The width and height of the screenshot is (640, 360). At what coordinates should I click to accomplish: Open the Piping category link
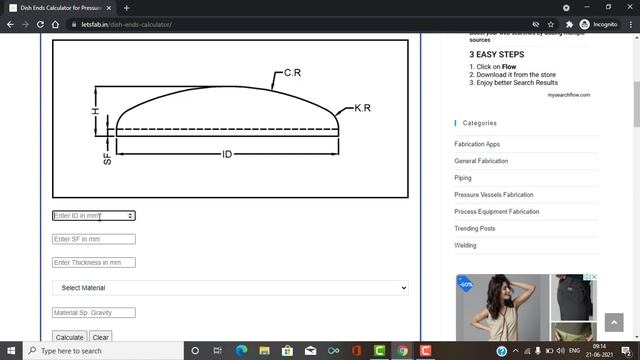point(463,178)
